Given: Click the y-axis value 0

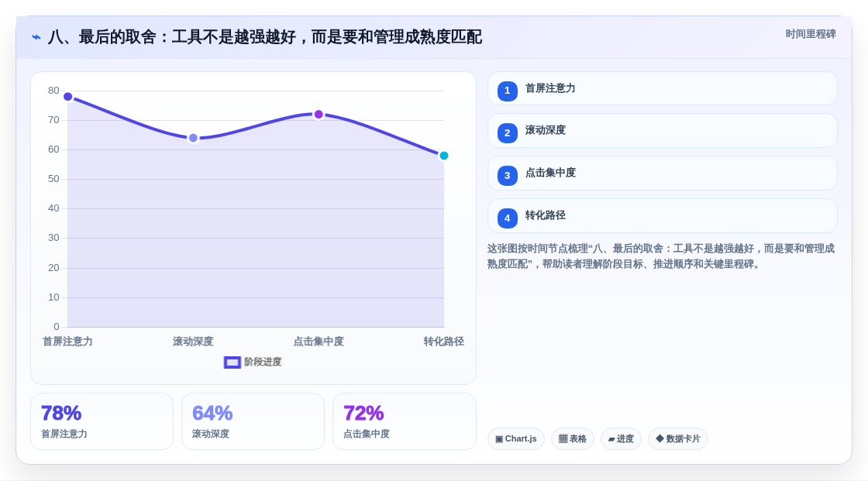Looking at the screenshot, I should tap(57, 327).
